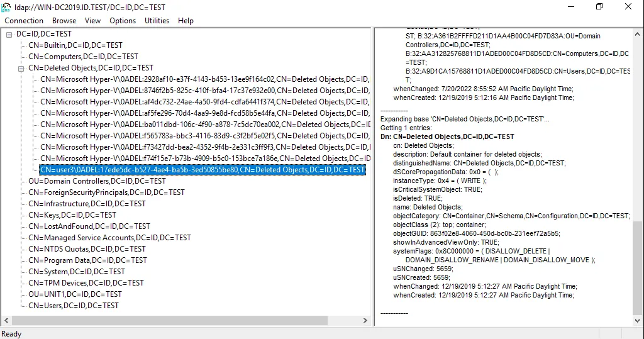This screenshot has width=644, height=339.
Task: Open the Browse menu
Action: [64, 21]
